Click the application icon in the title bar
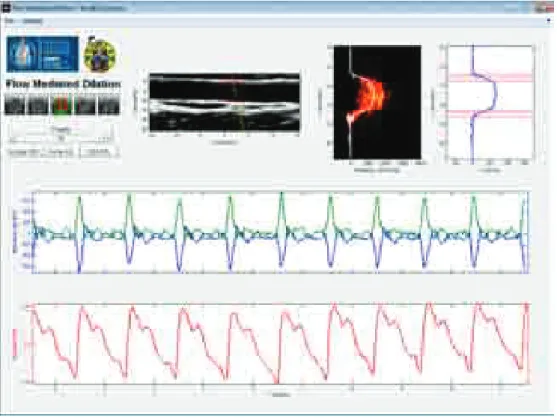557x418 pixels. tap(6, 7)
